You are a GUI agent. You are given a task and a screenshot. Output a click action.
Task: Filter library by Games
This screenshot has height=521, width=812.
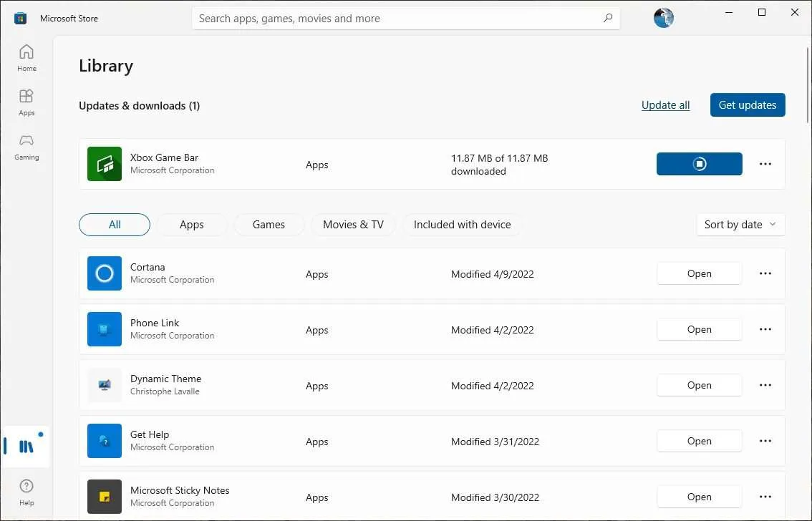(x=269, y=225)
